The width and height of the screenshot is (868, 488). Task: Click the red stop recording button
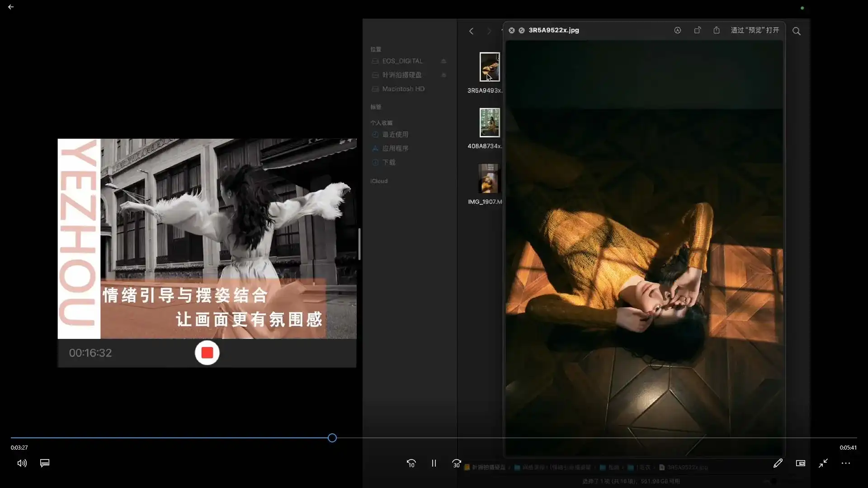pyautogui.click(x=207, y=353)
